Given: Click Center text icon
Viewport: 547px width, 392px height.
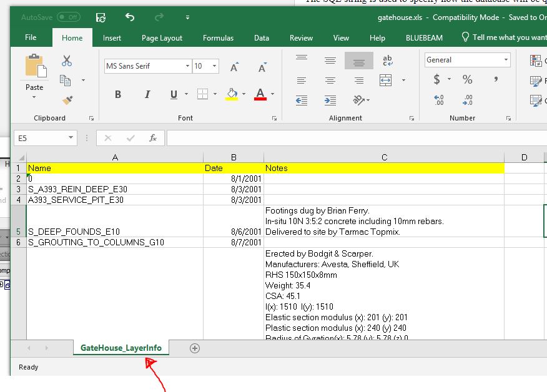Looking at the screenshot, I should pyautogui.click(x=330, y=81).
